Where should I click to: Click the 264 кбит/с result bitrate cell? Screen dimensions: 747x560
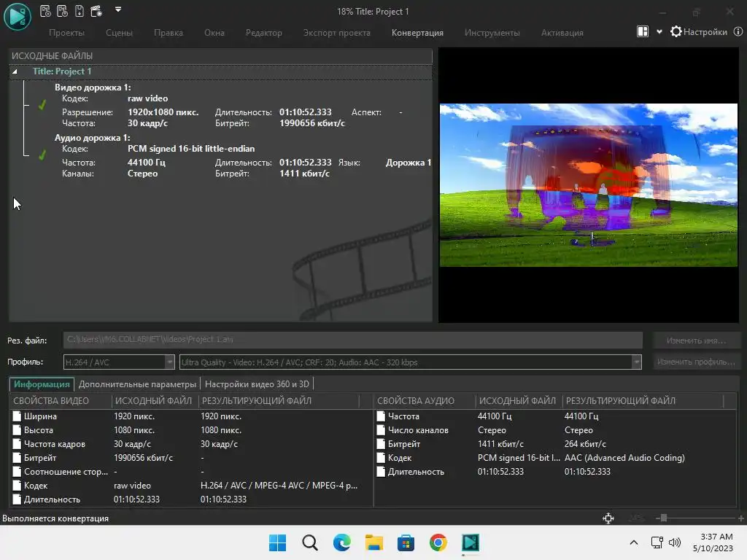click(585, 444)
